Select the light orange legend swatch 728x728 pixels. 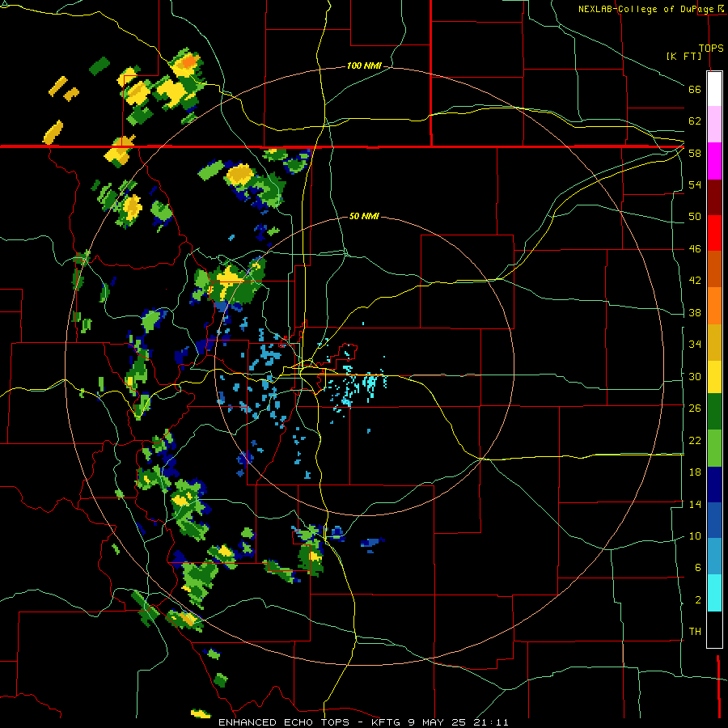click(714, 306)
